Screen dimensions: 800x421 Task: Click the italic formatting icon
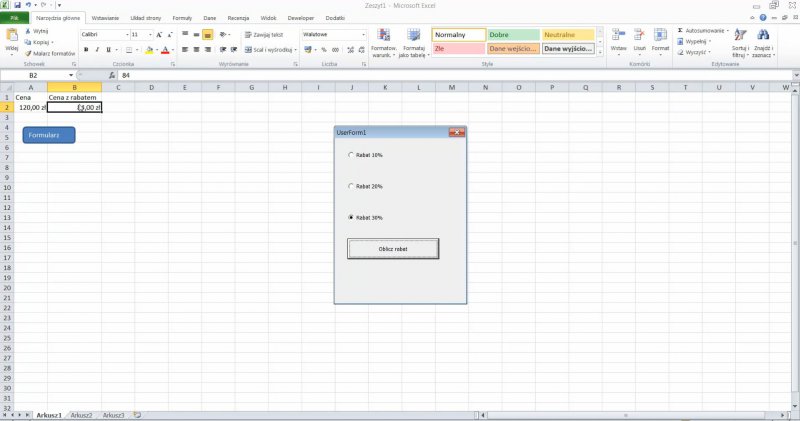(x=98, y=49)
